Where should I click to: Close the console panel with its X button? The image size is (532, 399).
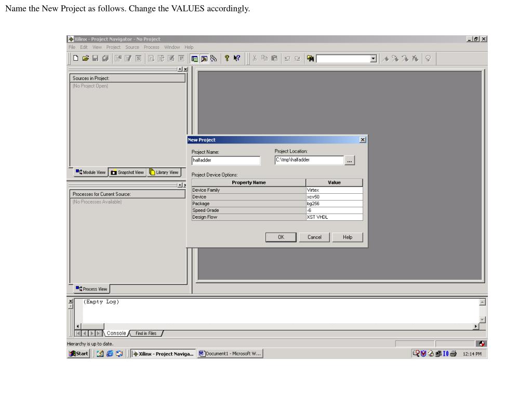[71, 301]
